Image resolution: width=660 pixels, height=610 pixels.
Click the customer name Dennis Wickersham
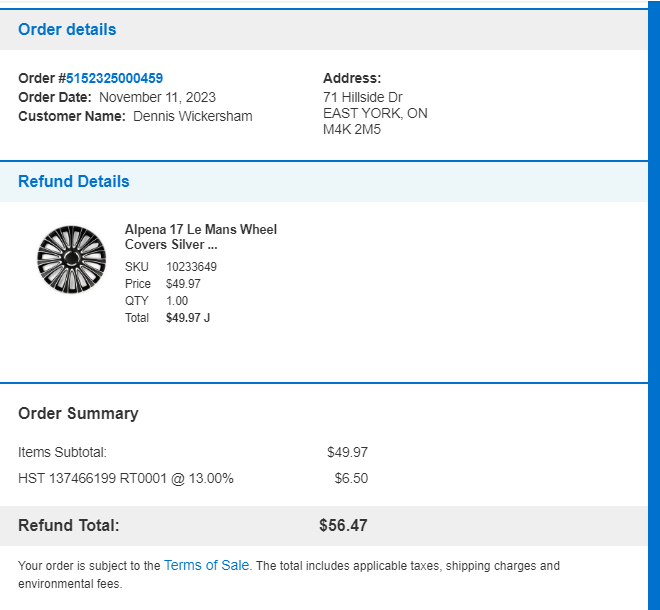[193, 116]
